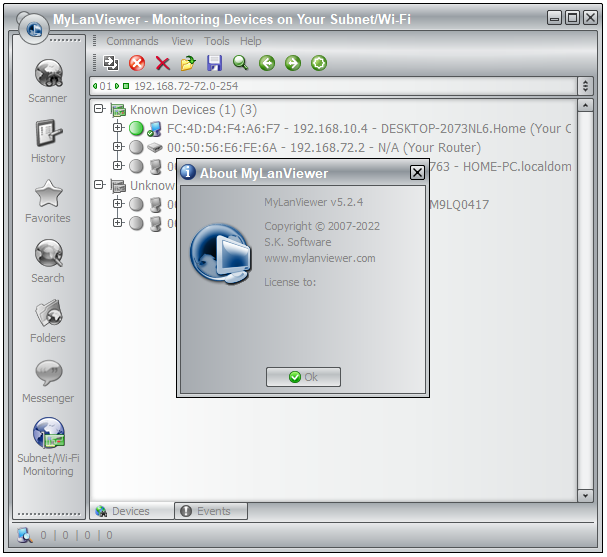Expand the last unknown device node
Viewport: 607px width, 557px height.
pos(118,222)
